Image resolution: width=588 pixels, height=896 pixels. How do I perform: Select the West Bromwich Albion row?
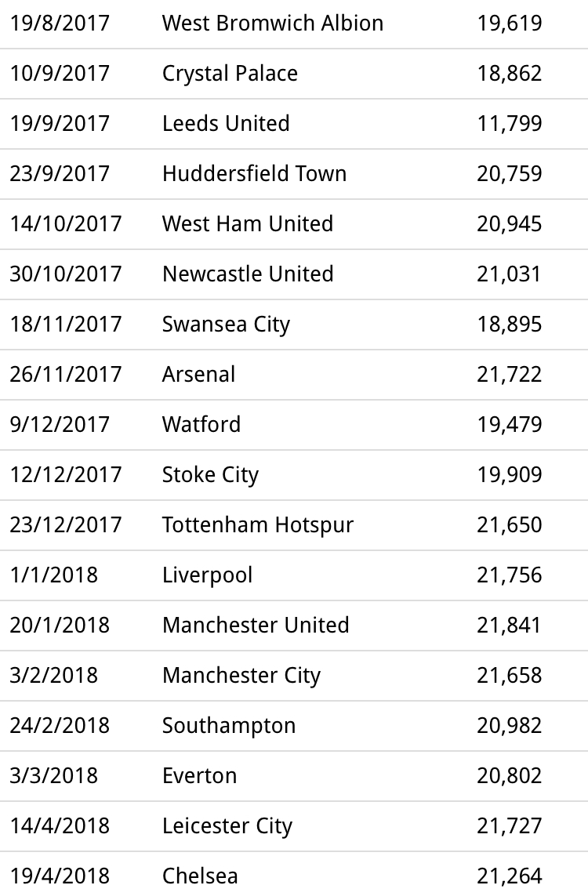[x=294, y=24]
